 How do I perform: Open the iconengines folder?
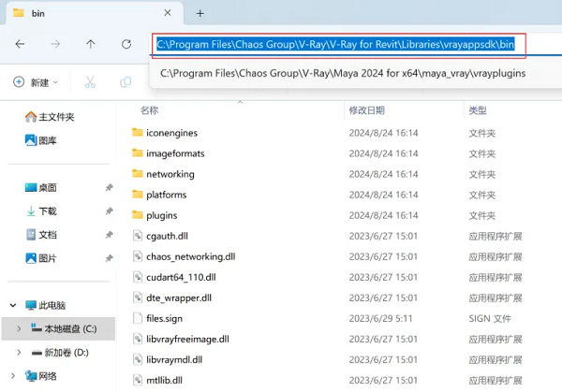pyautogui.click(x=171, y=133)
